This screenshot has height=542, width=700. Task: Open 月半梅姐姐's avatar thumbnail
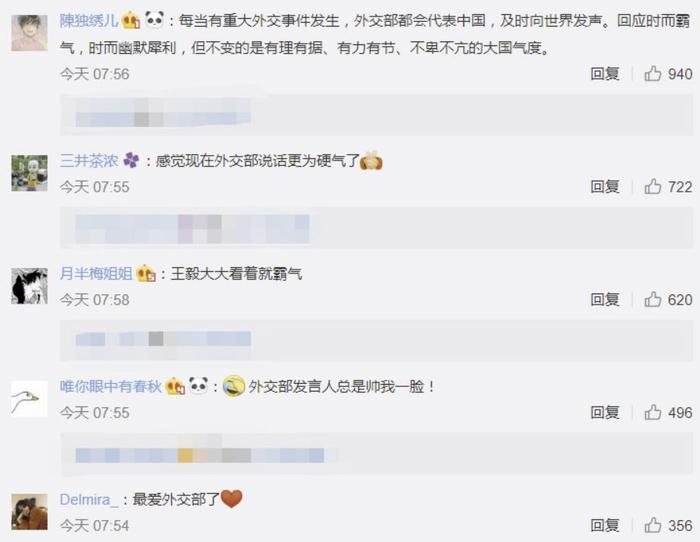coord(29,286)
